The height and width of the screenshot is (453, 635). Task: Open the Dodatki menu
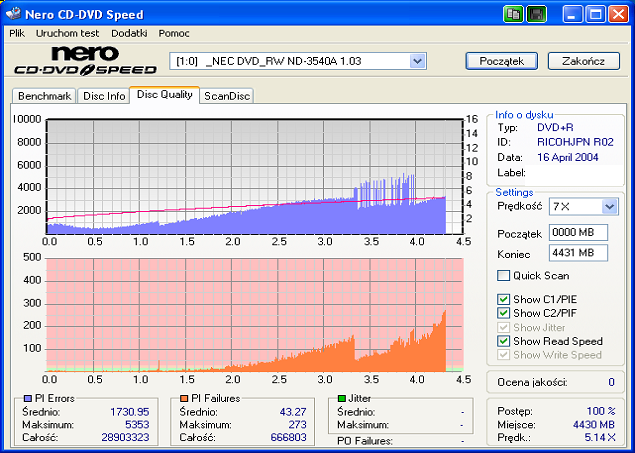coord(129,33)
